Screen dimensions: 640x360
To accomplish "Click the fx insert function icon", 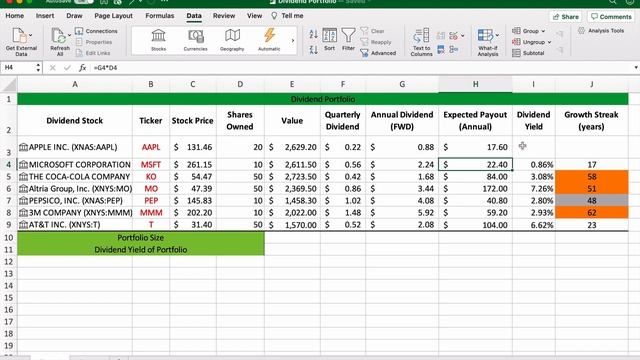I will pos(82,68).
